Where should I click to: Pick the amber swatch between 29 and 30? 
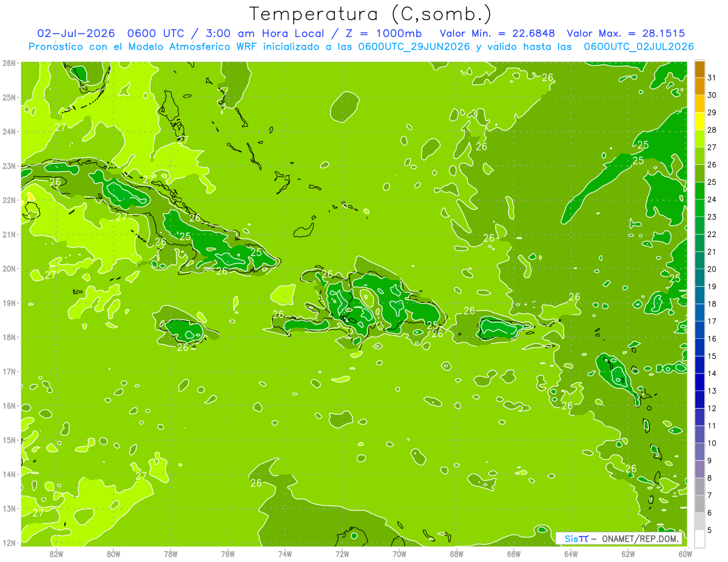coord(699,104)
